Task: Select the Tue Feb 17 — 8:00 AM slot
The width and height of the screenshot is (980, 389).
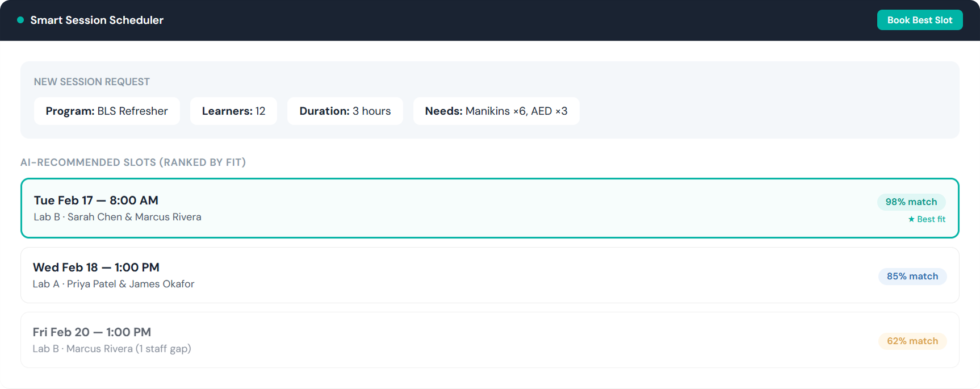Action: (x=489, y=208)
